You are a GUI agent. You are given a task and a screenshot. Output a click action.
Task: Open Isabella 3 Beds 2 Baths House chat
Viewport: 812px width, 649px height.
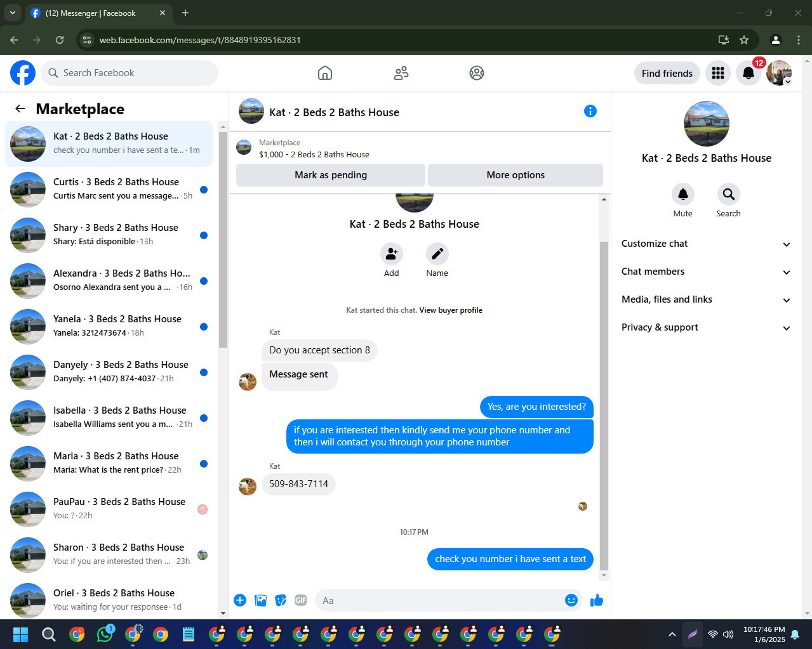click(x=109, y=418)
